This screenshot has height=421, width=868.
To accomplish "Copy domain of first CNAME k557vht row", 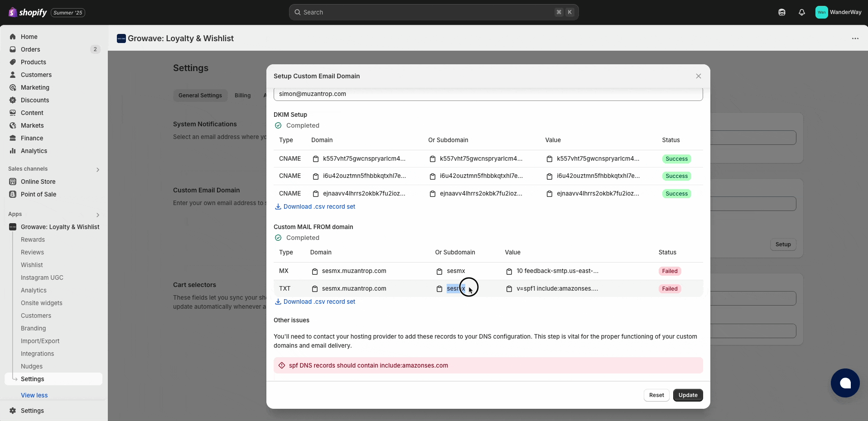I will [316, 159].
